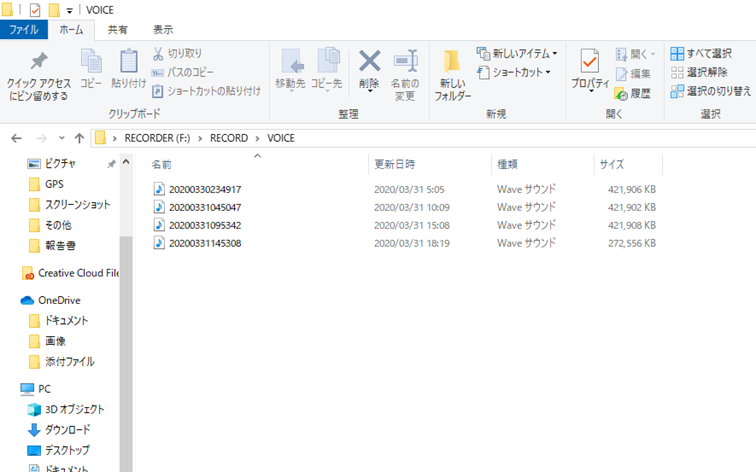
Task: Click Invert selection (選択の切り替え)
Action: (711, 91)
